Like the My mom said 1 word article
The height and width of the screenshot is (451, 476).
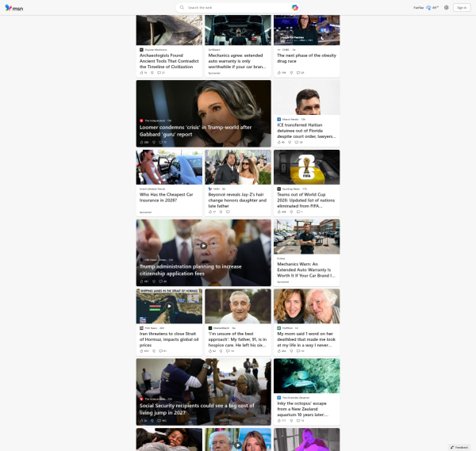coord(279,351)
